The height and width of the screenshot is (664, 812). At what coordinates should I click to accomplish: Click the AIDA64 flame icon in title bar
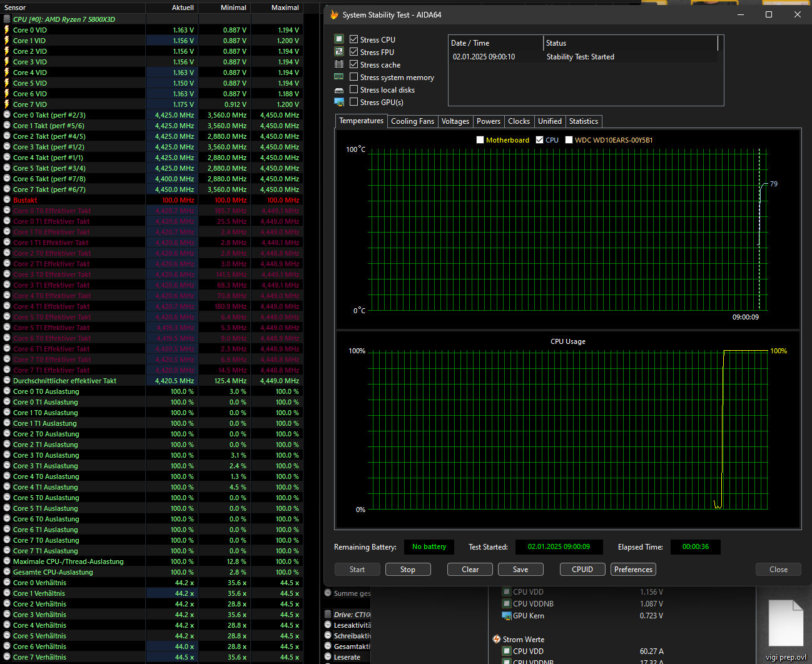(334, 14)
